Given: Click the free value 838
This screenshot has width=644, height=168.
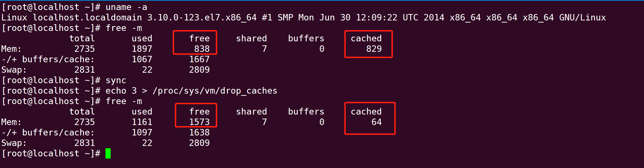Looking at the screenshot, I should pos(202,49).
